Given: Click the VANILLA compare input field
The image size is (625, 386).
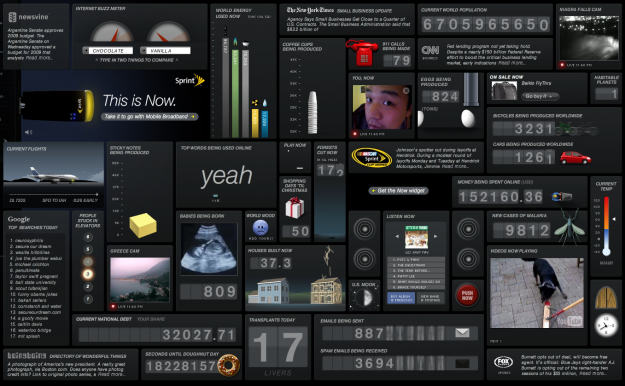Looking at the screenshot, I should pyautogui.click(x=168, y=51).
